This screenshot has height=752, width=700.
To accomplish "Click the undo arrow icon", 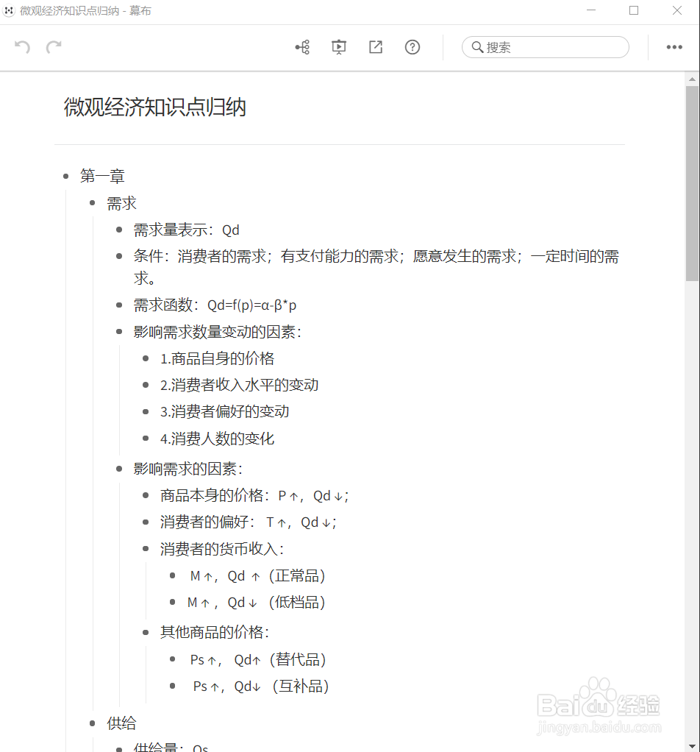I will (23, 47).
